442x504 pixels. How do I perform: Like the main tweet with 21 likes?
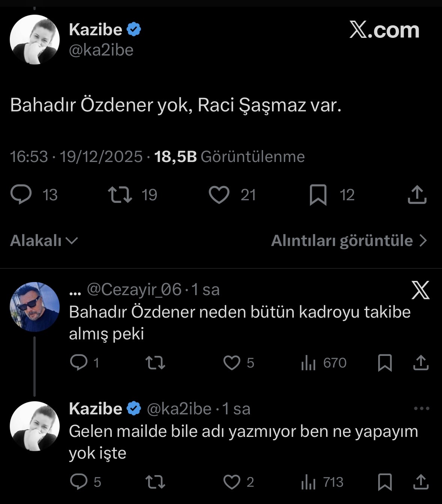[219, 195]
